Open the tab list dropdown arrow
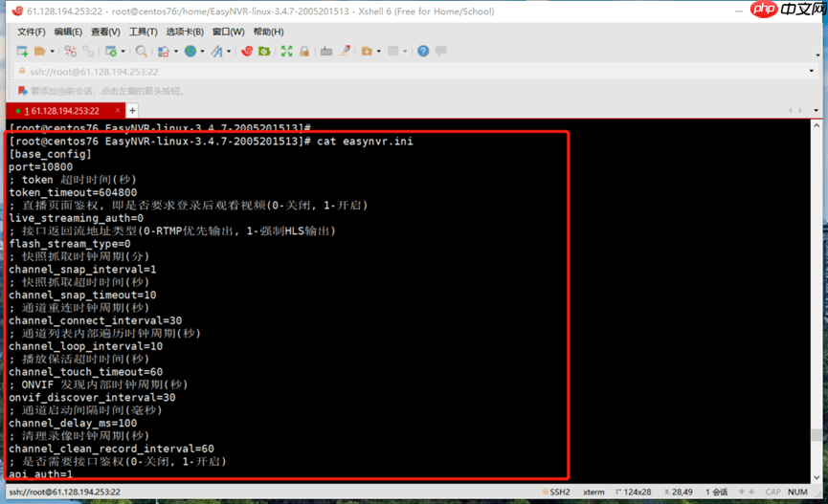The width and height of the screenshot is (828, 504). [817, 111]
